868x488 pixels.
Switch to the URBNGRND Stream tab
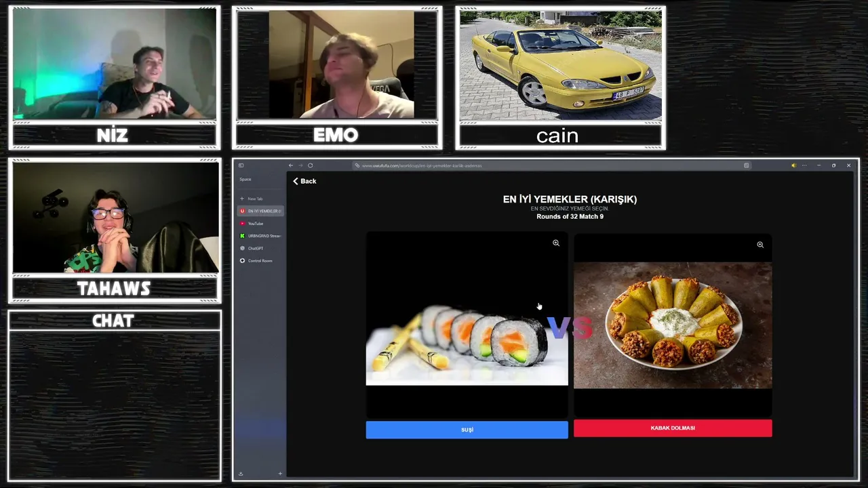(x=261, y=236)
